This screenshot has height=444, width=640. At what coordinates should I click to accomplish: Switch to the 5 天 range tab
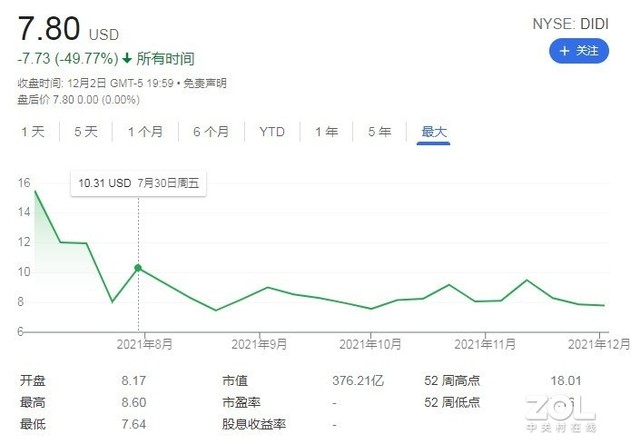[86, 131]
